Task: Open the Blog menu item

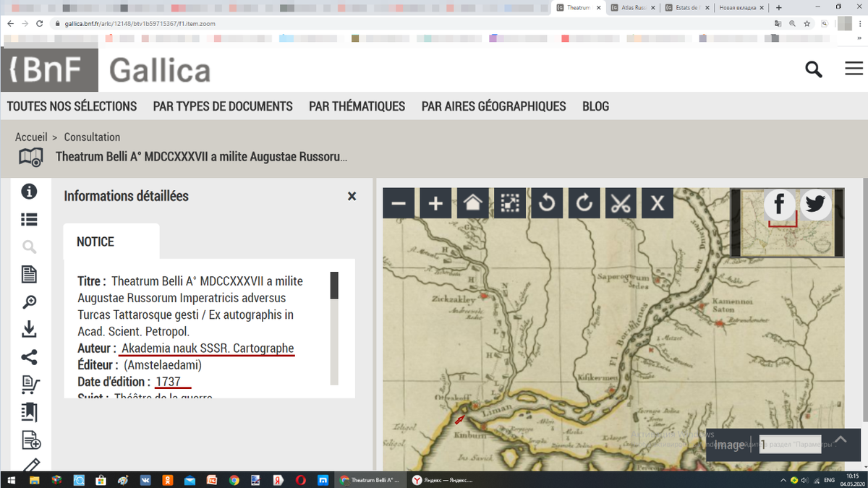Action: click(595, 106)
